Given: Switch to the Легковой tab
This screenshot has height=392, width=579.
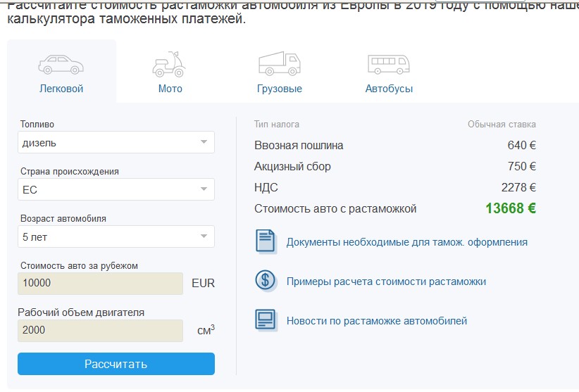Looking at the screenshot, I should click(x=61, y=89).
